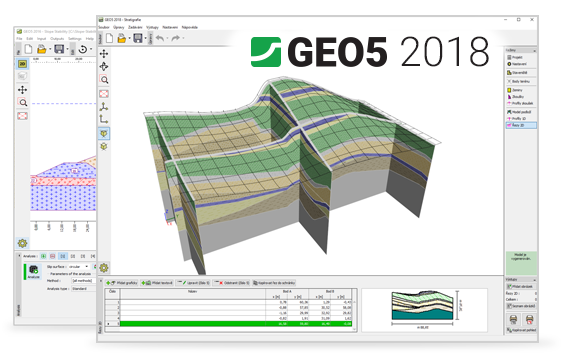Click the Přidat graficky button
This screenshot has height=362, width=561.
point(122,283)
